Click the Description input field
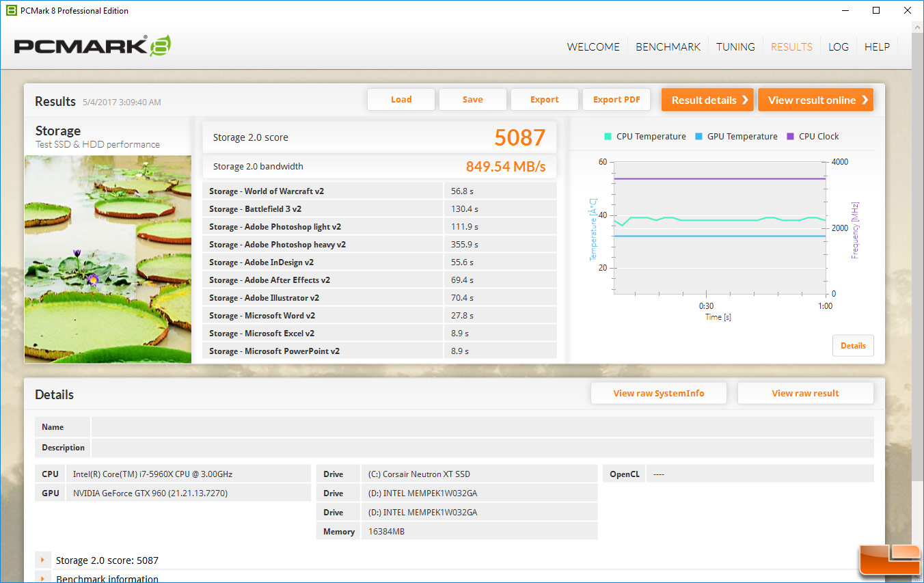The image size is (924, 583). point(483,448)
